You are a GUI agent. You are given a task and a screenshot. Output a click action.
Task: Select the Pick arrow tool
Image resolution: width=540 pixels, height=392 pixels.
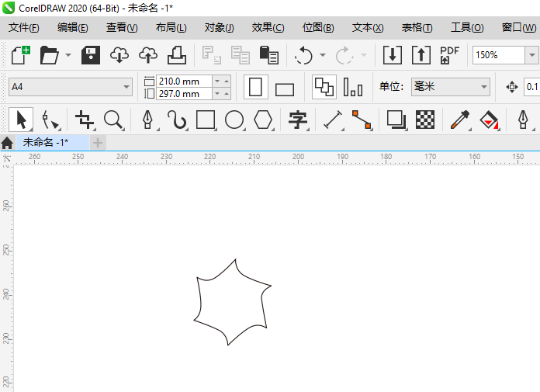tap(21, 120)
